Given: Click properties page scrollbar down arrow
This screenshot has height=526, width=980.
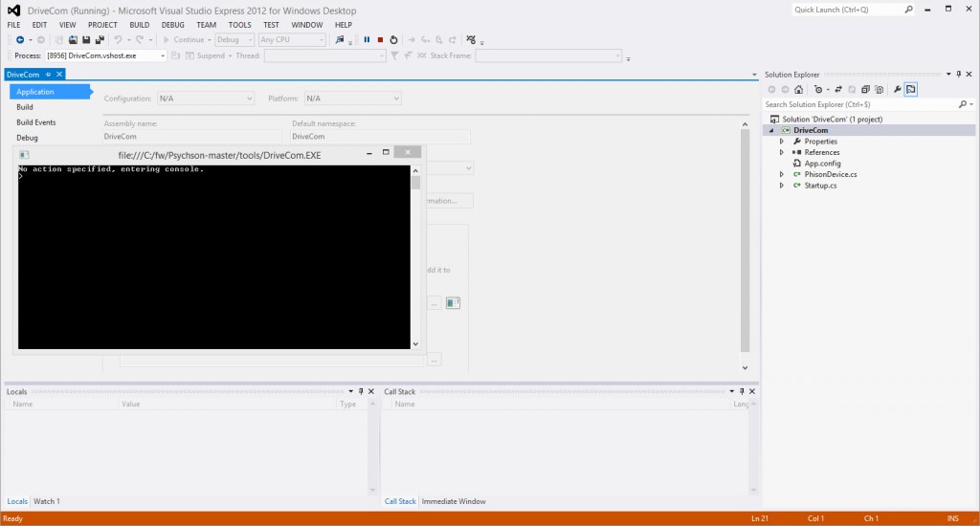Looking at the screenshot, I should 745,368.
